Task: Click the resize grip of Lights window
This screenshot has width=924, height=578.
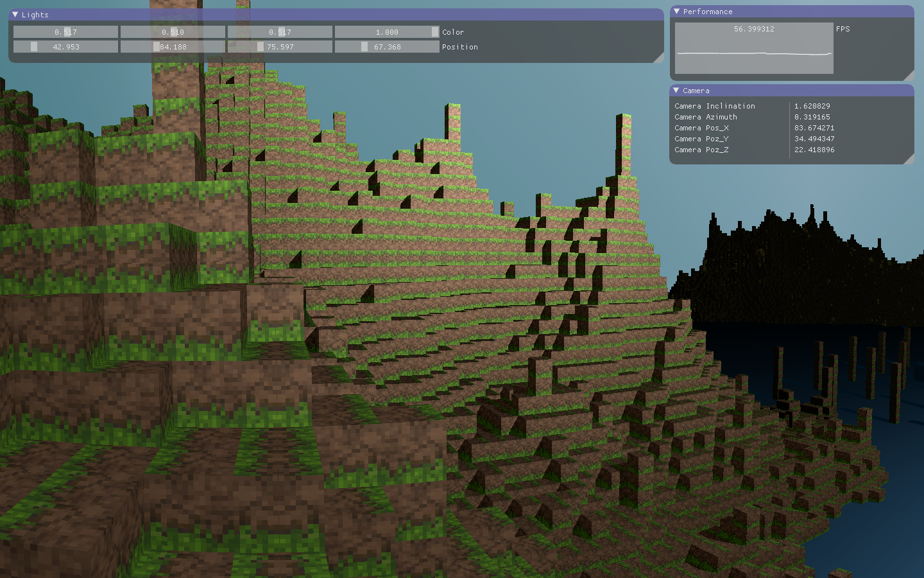Action: coord(658,58)
